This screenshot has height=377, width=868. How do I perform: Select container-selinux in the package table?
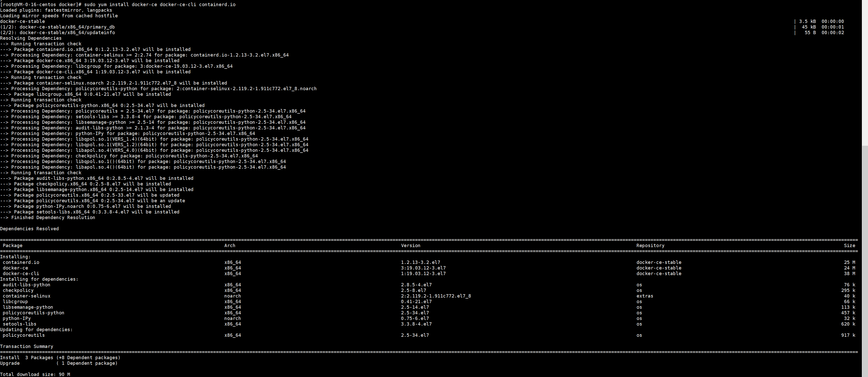coord(27,296)
